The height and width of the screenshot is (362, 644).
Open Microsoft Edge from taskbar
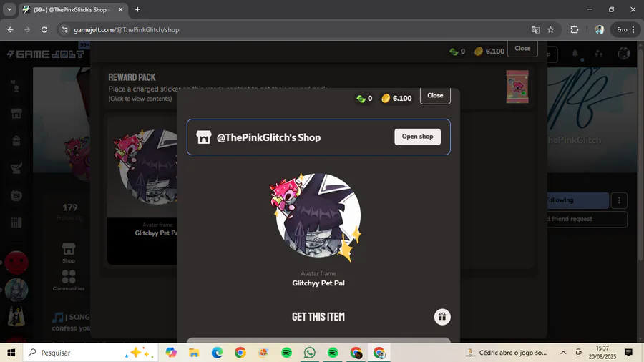pos(217,353)
